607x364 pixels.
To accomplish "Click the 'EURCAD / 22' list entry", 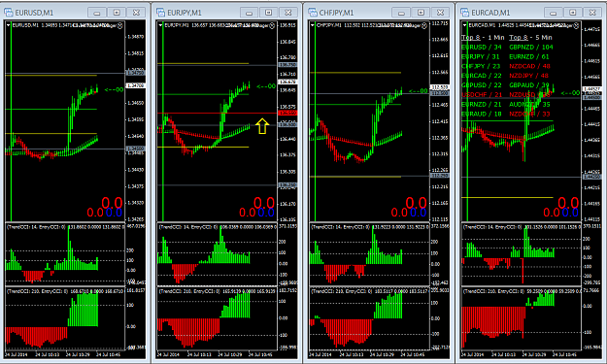I will (481, 76).
